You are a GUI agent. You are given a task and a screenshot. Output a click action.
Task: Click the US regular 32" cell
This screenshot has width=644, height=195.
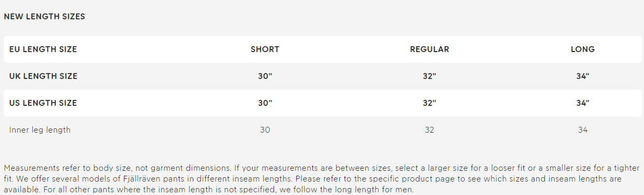point(430,103)
